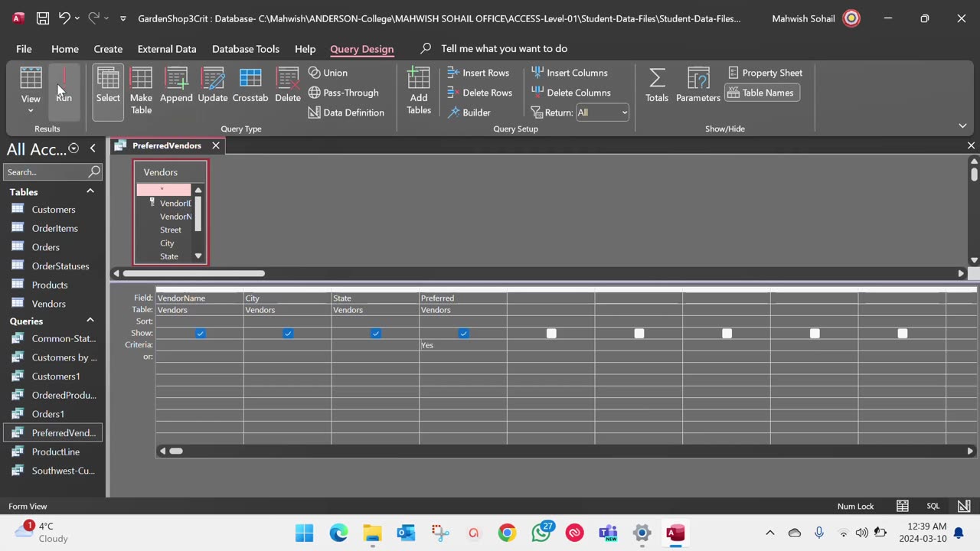Screen dimensions: 980x551
Task: Open the Help ribbon tab
Action: (305, 49)
